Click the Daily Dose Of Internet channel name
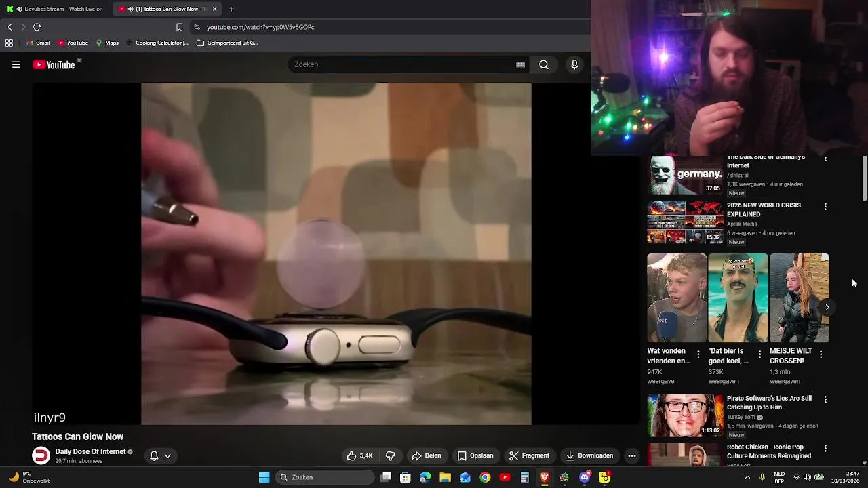The image size is (868, 488). (90, 451)
